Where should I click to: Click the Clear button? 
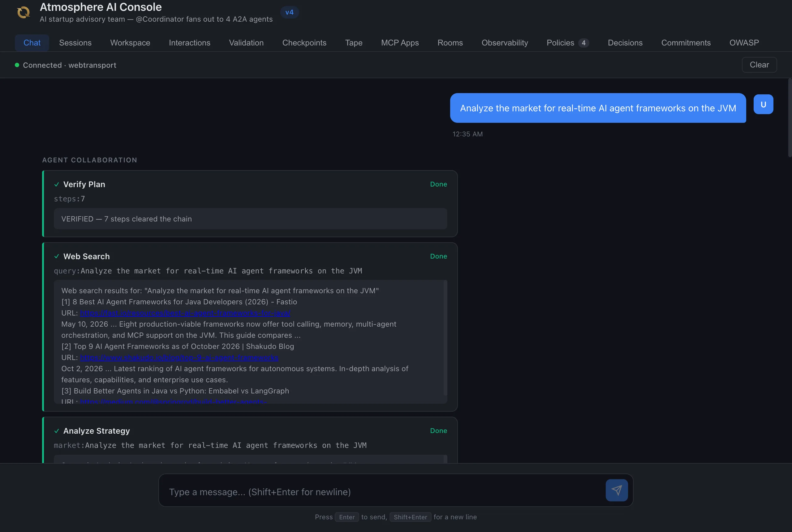759,65
